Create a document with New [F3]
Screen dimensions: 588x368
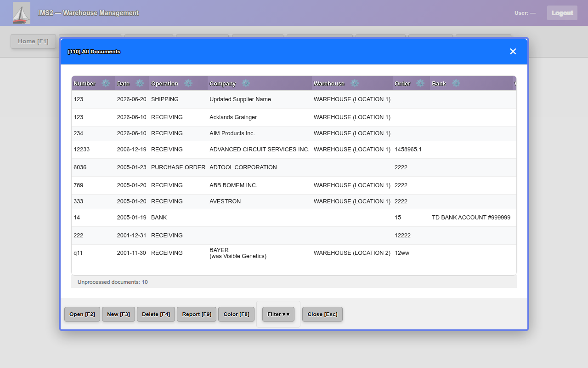pos(119,314)
